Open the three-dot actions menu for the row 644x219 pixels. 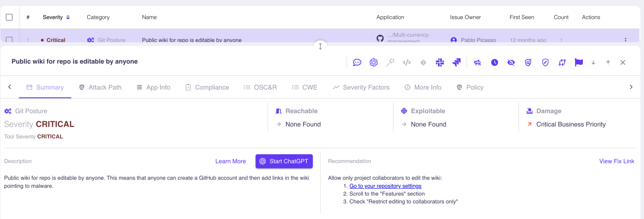pyautogui.click(x=625, y=40)
